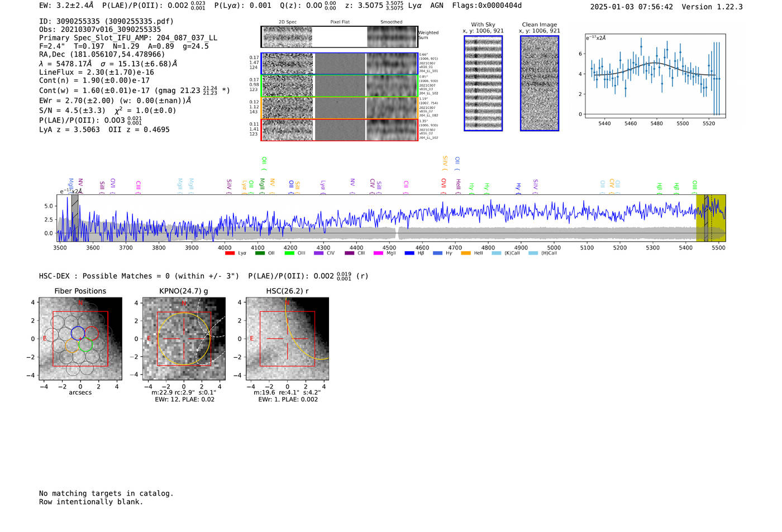Click the AGN label in header
Image resolution: width=782 pixels, height=532 pixels.
click(437, 6)
